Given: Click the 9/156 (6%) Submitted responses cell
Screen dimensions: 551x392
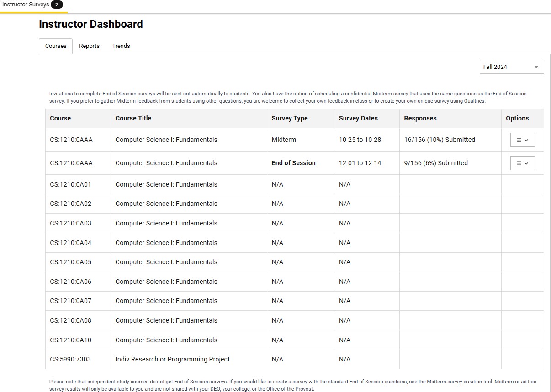Looking at the screenshot, I should [436, 163].
